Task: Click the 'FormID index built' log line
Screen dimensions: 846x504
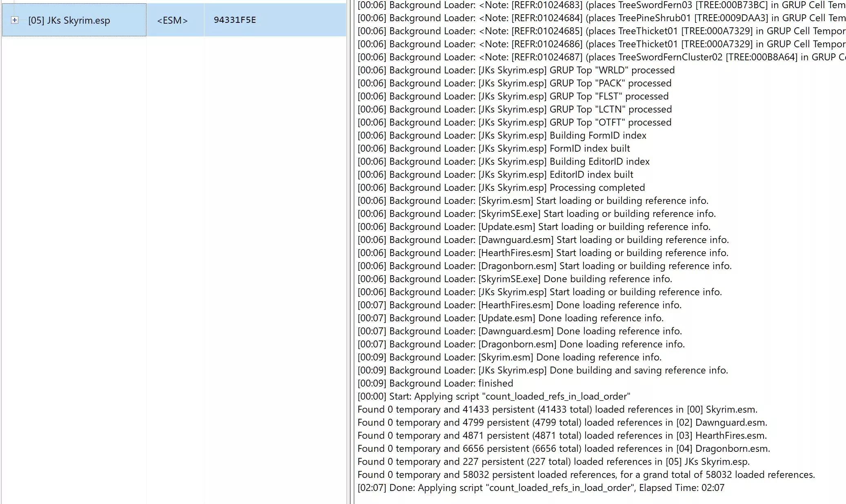Action: 494,148
